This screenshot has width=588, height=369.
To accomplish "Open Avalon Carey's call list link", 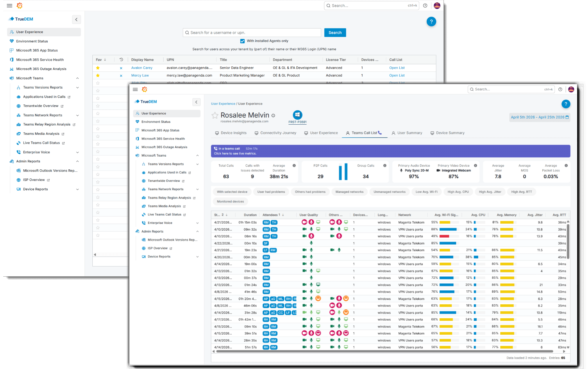I will [397, 68].
